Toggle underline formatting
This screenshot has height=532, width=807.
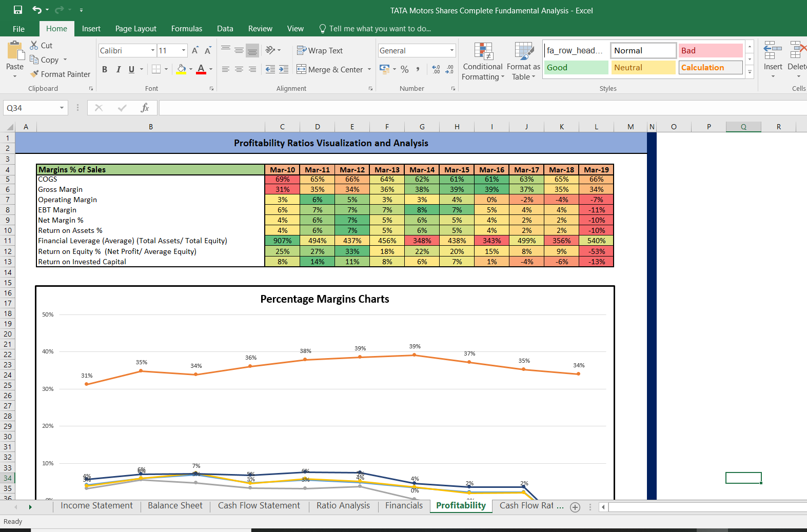pos(132,69)
